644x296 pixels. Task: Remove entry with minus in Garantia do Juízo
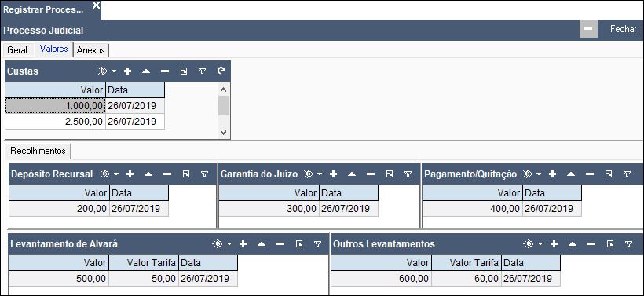click(371, 174)
